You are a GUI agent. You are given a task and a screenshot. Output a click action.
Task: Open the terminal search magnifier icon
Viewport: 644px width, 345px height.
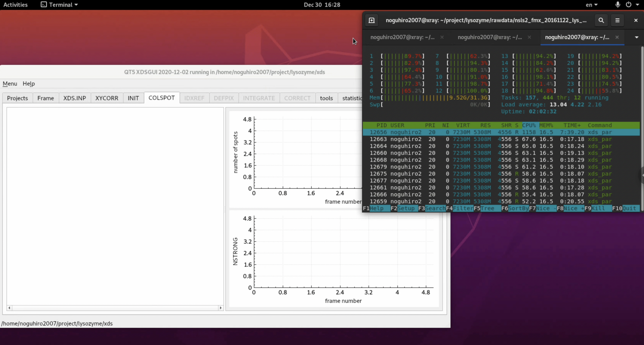[601, 20]
